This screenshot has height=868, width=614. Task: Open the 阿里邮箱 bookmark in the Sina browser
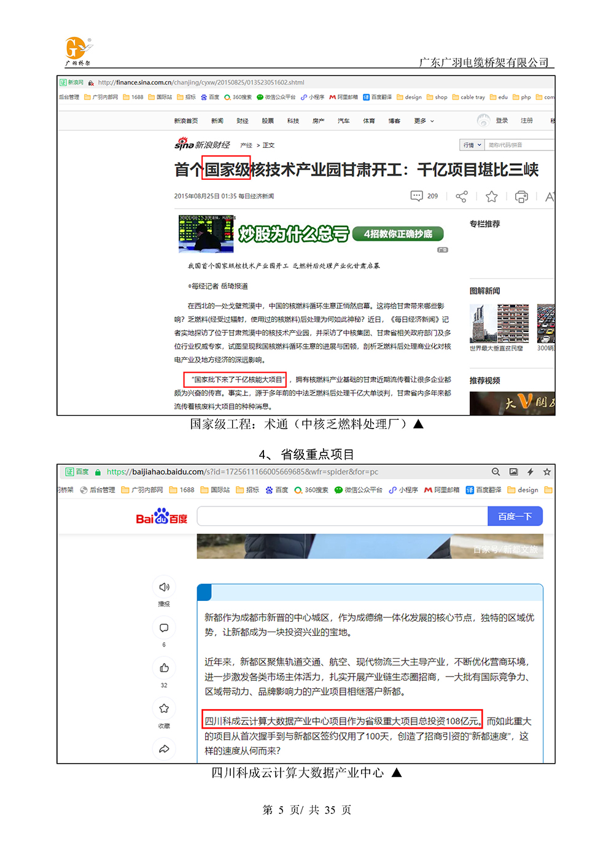pos(344,97)
